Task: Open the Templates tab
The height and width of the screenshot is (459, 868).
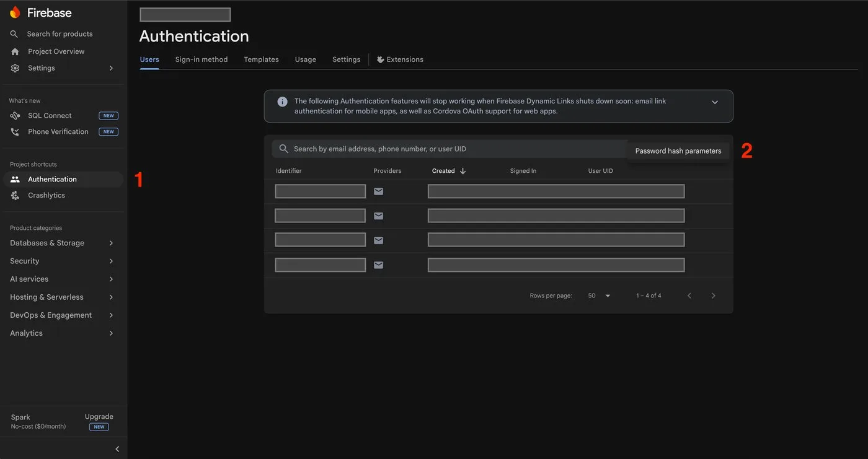Action: (261, 59)
